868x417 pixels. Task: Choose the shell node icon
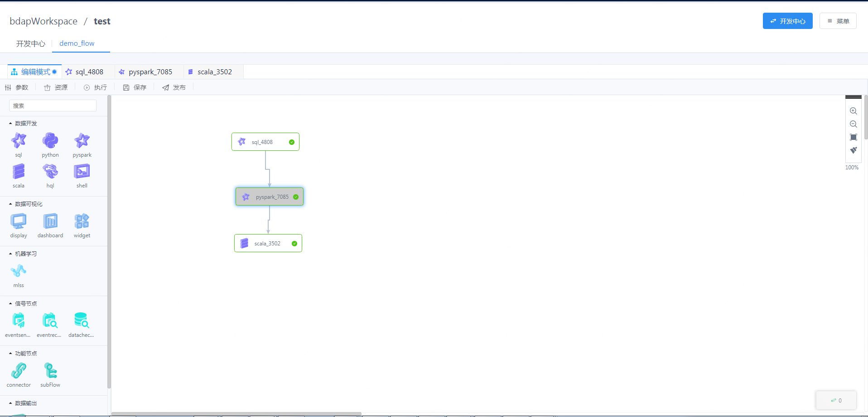[82, 172]
